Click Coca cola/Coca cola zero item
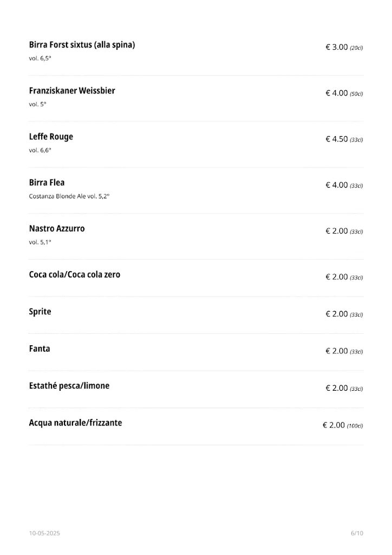 click(x=75, y=275)
